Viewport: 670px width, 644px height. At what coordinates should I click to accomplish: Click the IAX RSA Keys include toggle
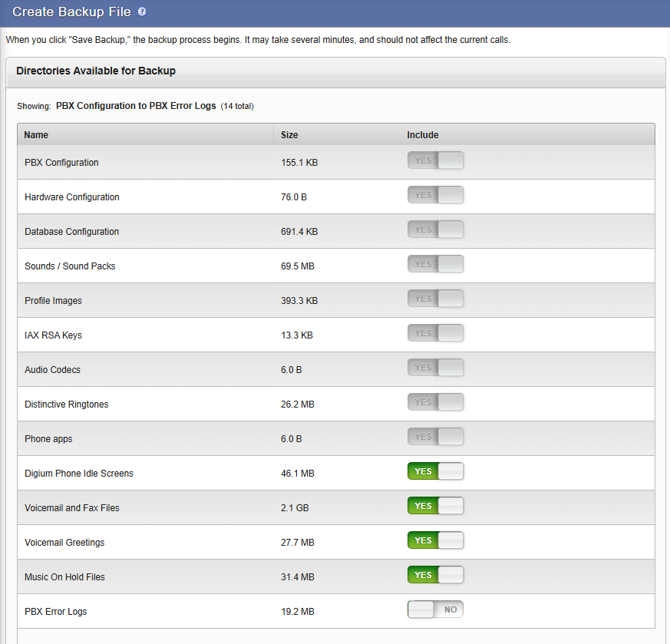[435, 333]
